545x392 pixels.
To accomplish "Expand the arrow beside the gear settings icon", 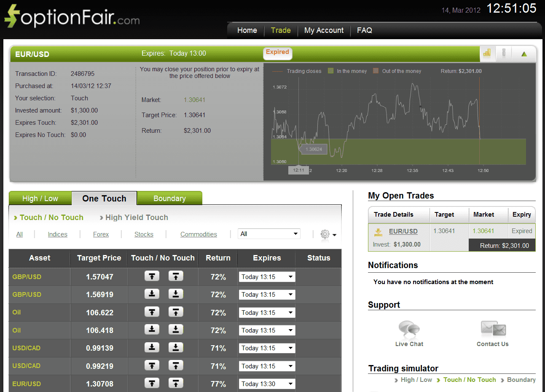I will pyautogui.click(x=334, y=234).
